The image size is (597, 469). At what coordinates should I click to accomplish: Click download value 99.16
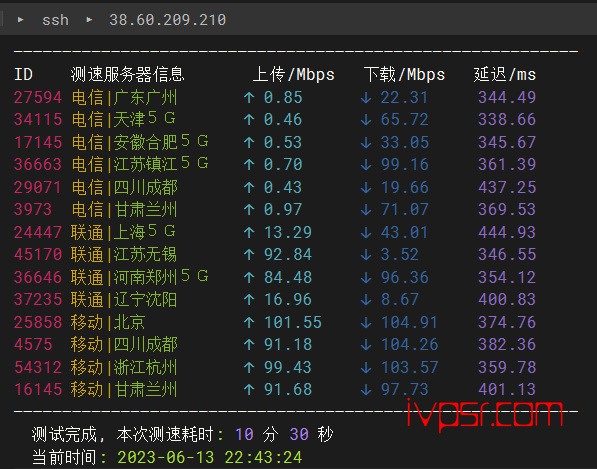pyautogui.click(x=404, y=164)
